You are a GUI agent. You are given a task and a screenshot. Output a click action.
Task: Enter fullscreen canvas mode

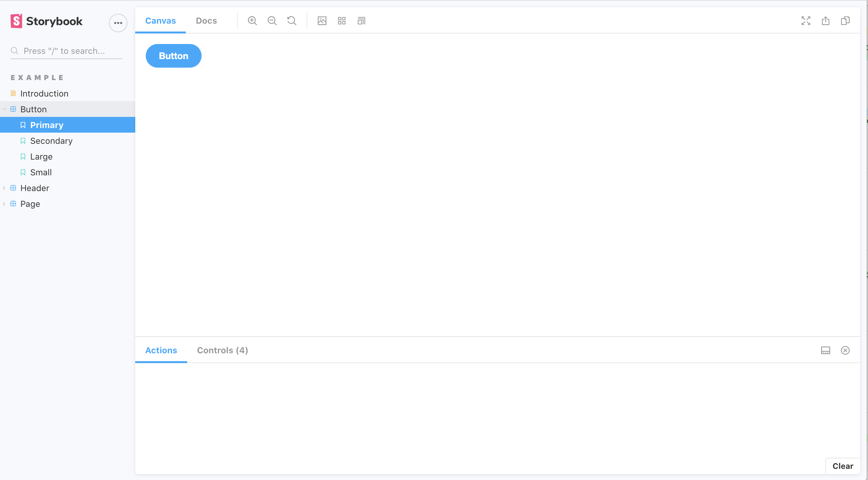pos(806,21)
